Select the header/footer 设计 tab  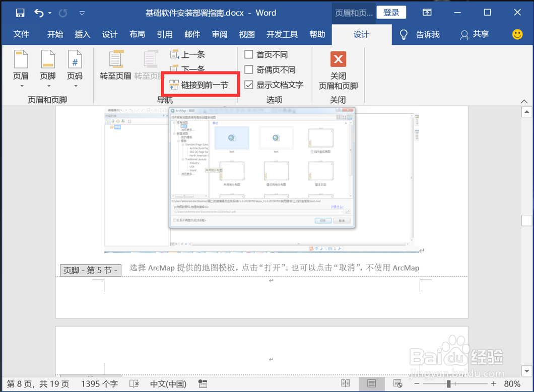[361, 34]
